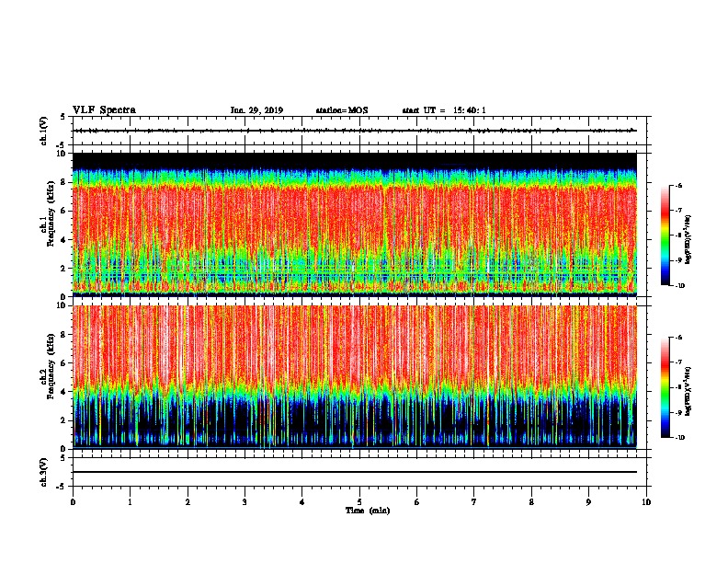Click the "2" kHz tick on ch.2 spectrogram
728x563 pixels.
(x=64, y=420)
